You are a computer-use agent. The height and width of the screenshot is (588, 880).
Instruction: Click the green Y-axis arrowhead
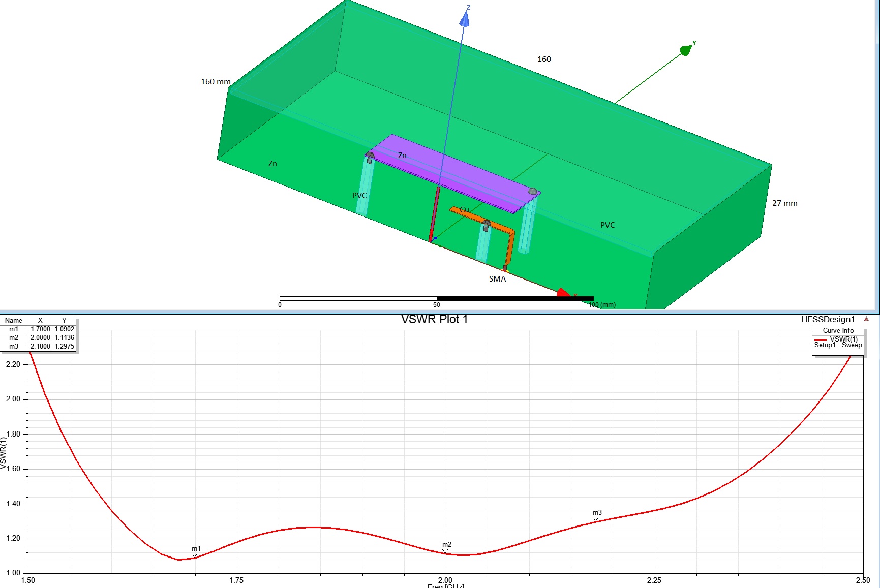pos(686,50)
